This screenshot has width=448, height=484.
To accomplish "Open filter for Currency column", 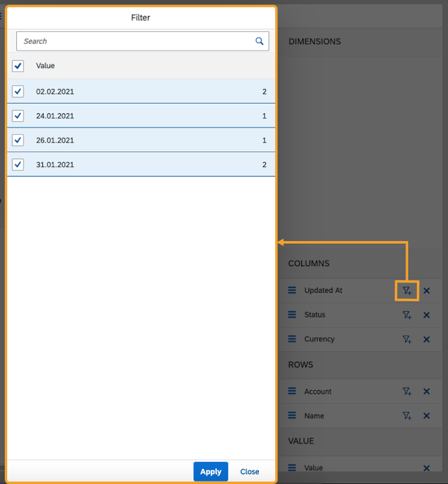I will [x=407, y=339].
